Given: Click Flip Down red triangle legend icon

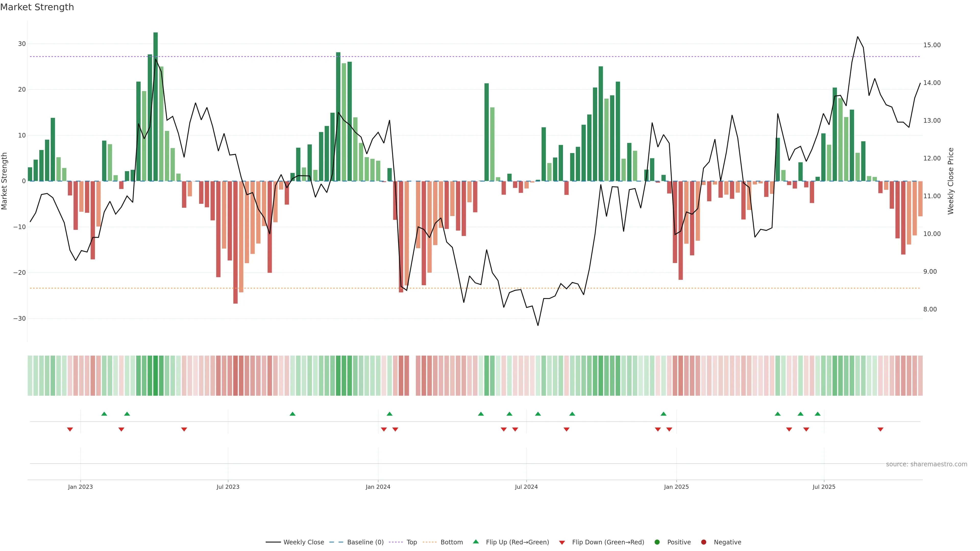Looking at the screenshot, I should point(562,543).
